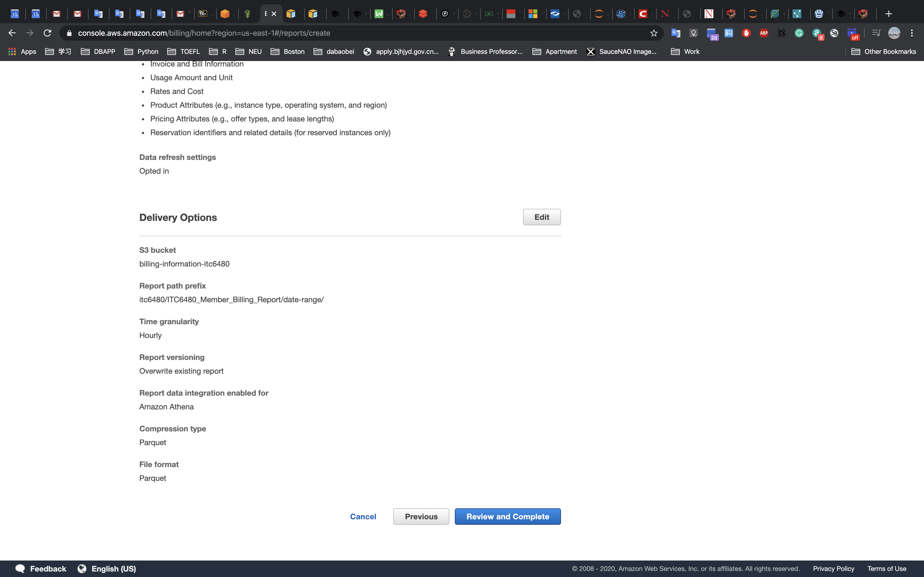
Task: Click the Grammarly extension icon
Action: (799, 33)
